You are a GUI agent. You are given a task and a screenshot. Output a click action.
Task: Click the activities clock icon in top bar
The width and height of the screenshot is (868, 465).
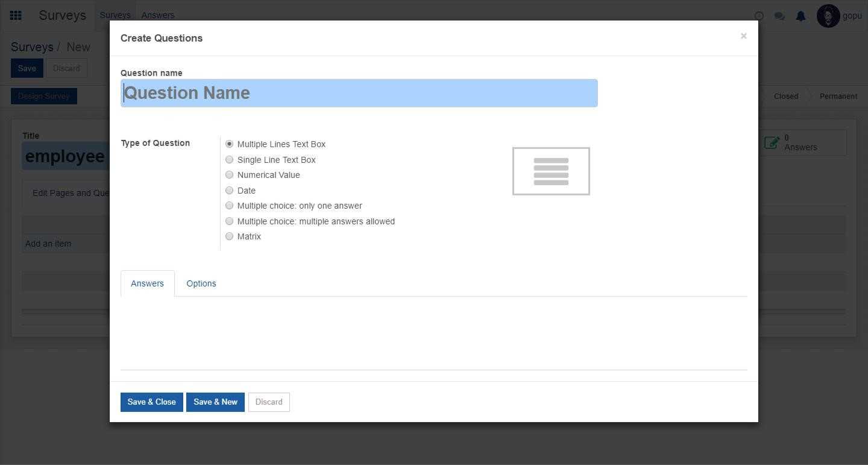coord(759,16)
